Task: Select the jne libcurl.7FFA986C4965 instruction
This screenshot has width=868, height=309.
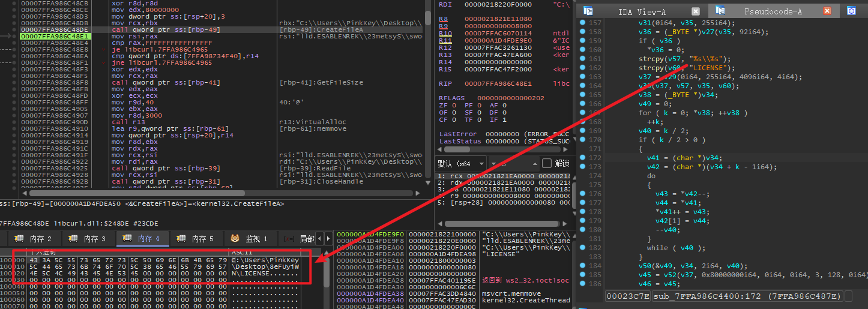Action: [161, 62]
